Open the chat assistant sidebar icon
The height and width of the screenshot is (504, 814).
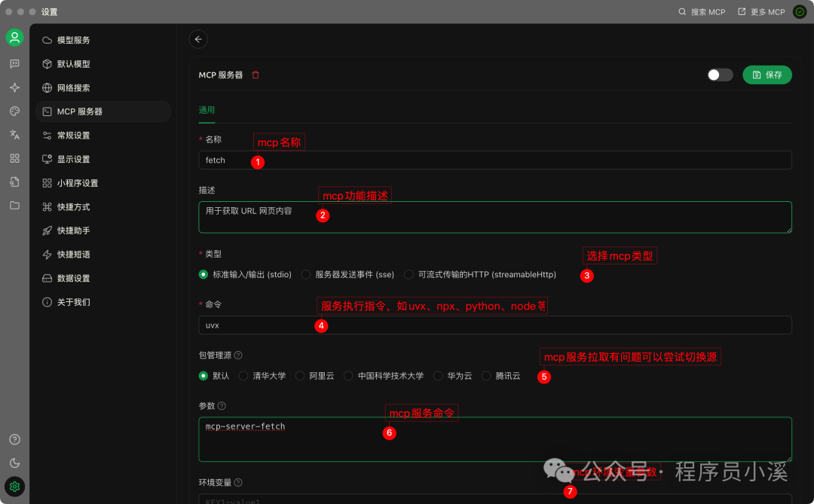pos(14,63)
